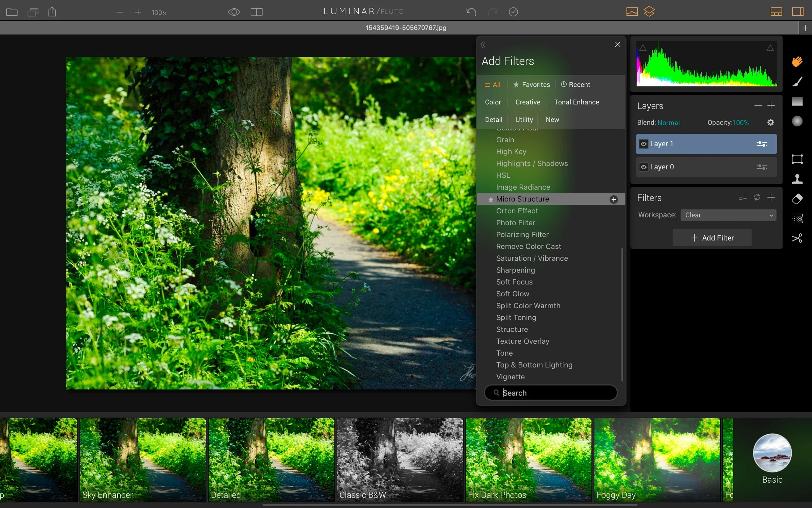The width and height of the screenshot is (812, 508).
Task: Toggle Layer 0 visibility eye
Action: pos(644,167)
